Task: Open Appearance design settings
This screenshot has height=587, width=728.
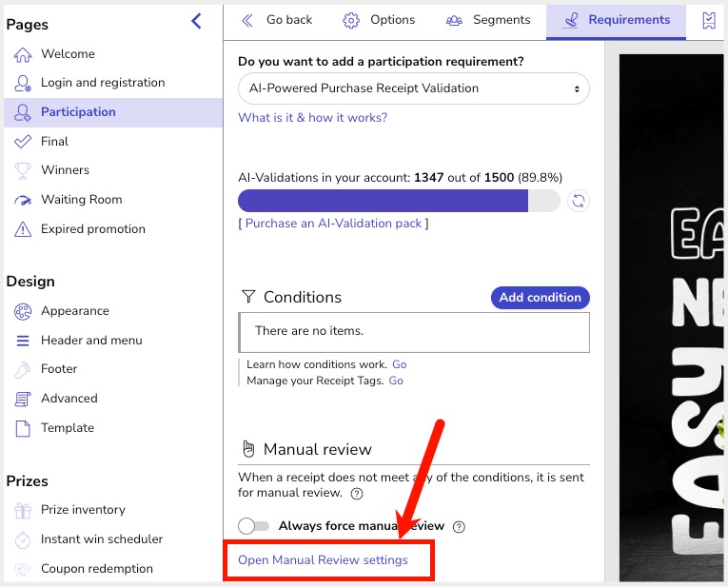Action: coord(74,311)
